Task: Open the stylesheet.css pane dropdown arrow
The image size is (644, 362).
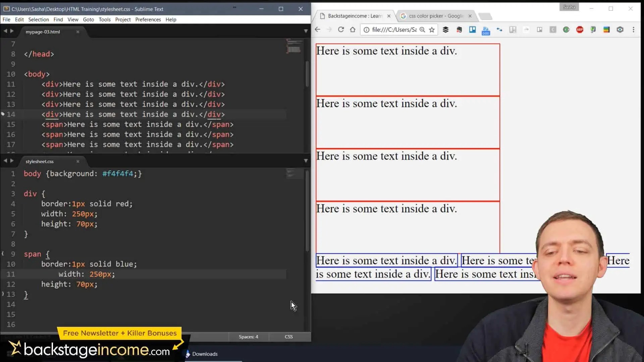Action: pos(306,161)
